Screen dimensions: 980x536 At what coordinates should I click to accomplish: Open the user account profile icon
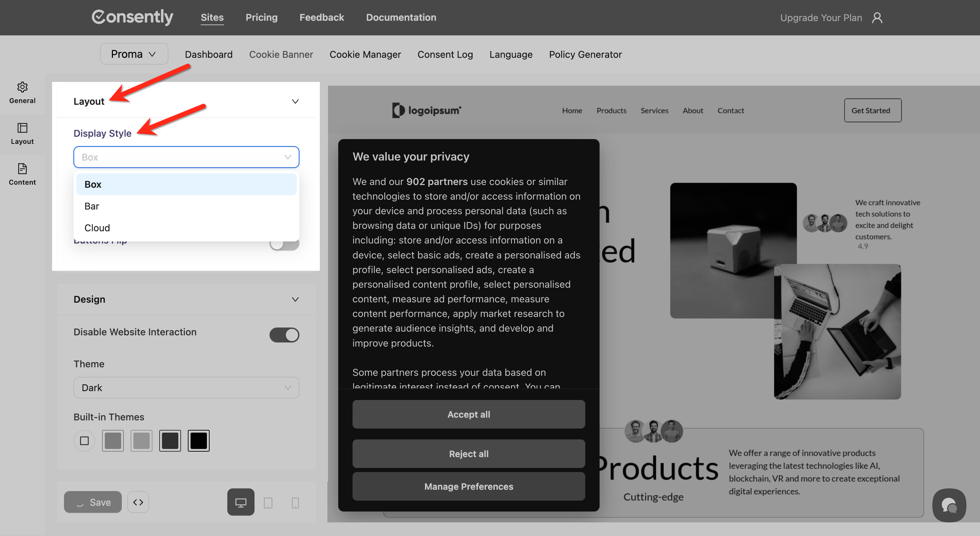click(x=877, y=17)
